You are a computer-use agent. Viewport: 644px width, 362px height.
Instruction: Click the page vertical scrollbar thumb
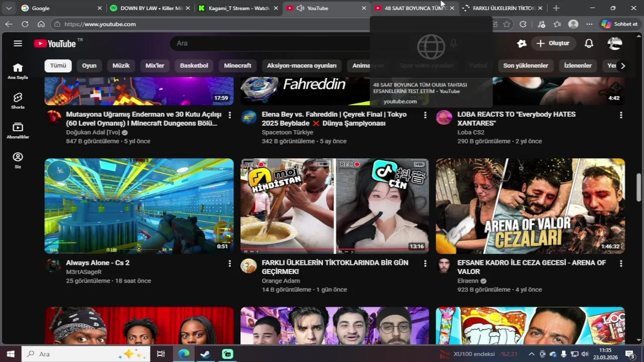(x=639, y=187)
